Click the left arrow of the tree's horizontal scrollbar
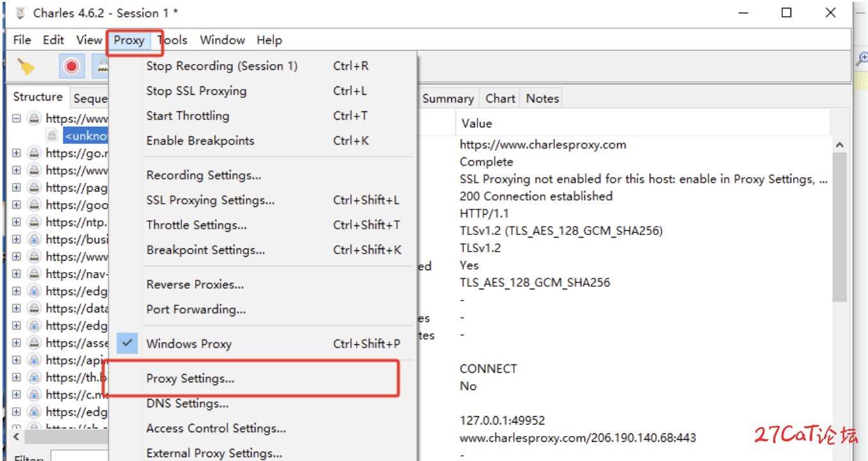This screenshot has width=868, height=461. pos(17,437)
